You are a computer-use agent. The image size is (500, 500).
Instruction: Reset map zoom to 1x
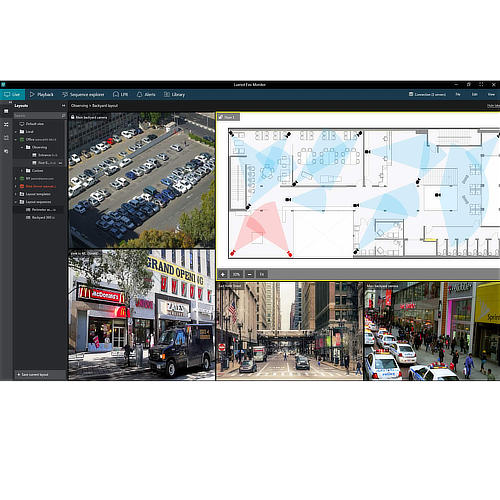pos(262,274)
